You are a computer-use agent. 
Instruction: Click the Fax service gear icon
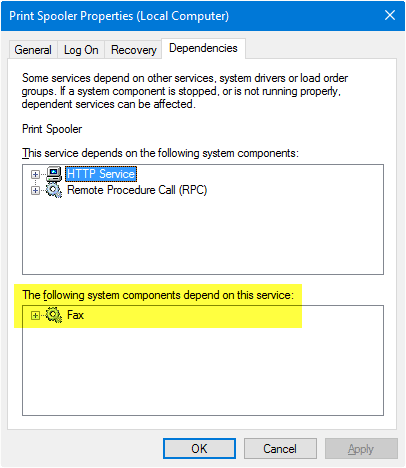[x=54, y=315]
